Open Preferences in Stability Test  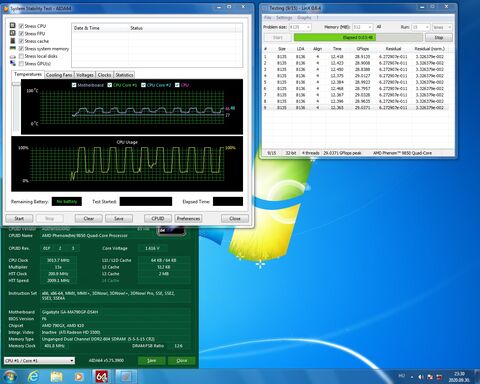[188, 219]
